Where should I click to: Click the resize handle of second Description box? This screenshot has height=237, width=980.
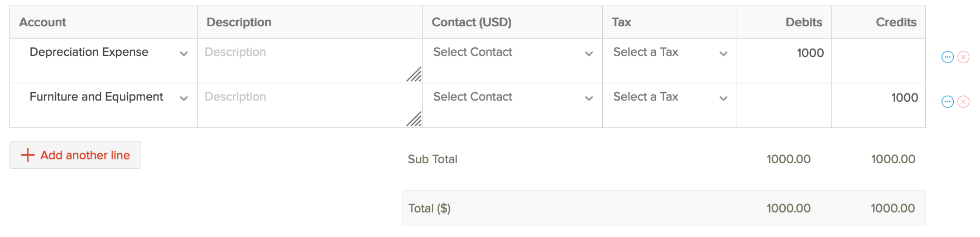click(414, 119)
